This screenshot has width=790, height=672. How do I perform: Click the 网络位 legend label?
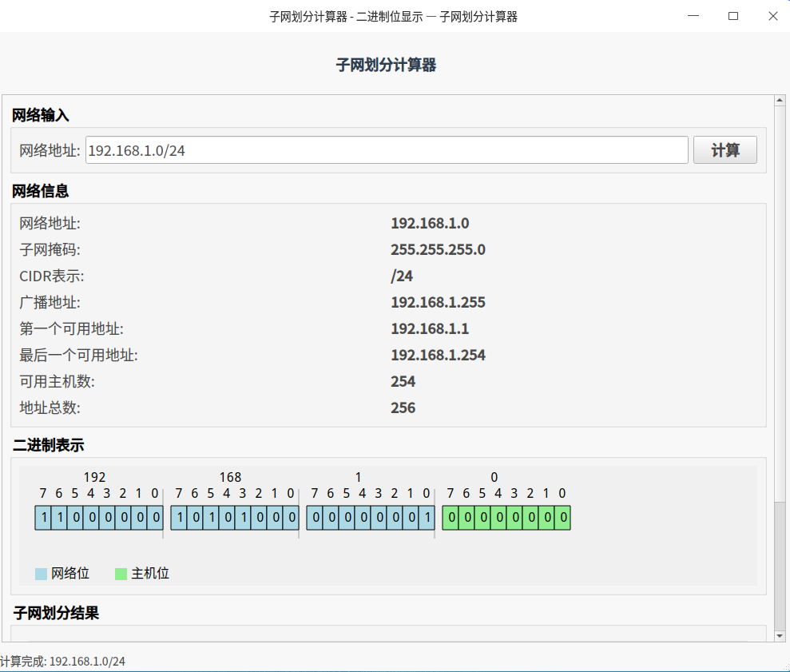(x=70, y=574)
